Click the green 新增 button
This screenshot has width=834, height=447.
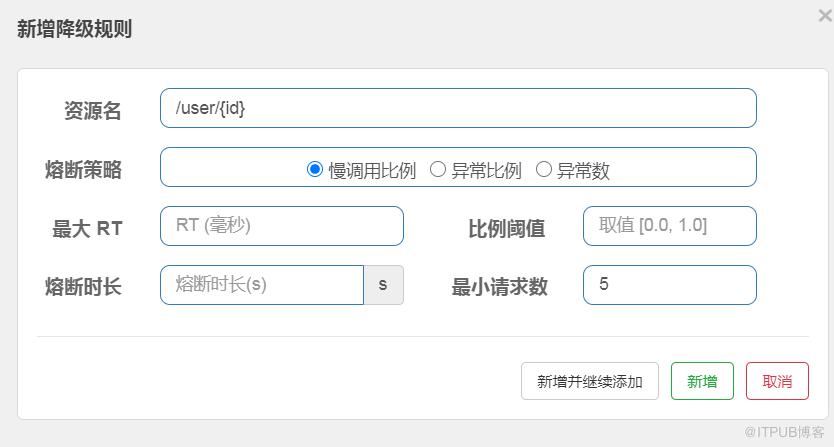coord(702,381)
